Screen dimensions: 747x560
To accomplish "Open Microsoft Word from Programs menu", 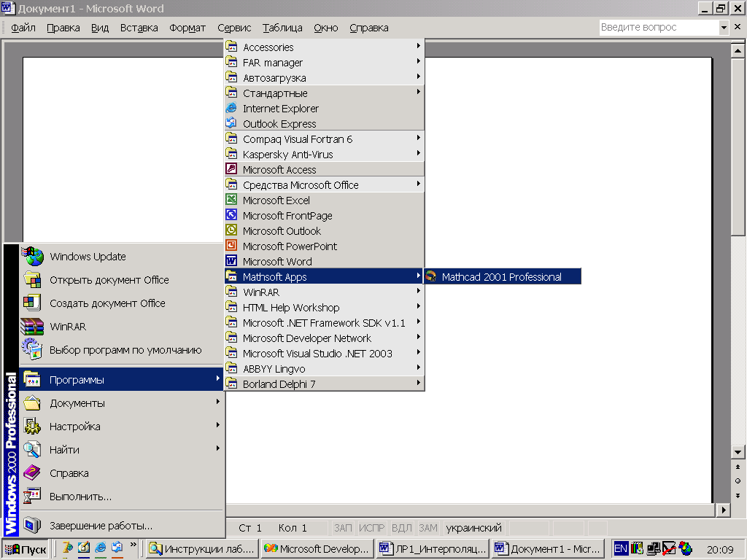I will (x=324, y=262).
